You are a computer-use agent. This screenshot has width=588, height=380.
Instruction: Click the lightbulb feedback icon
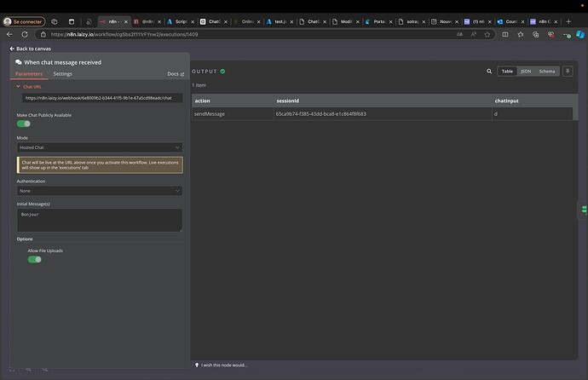[197, 365]
